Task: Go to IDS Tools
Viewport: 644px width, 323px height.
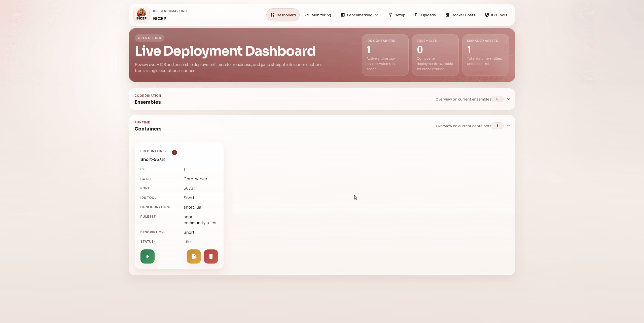Action: [496, 15]
